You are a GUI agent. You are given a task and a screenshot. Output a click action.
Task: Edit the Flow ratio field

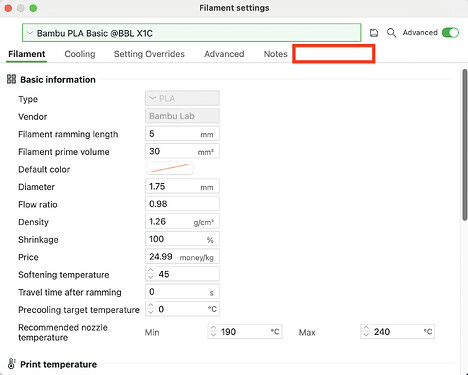tap(182, 204)
